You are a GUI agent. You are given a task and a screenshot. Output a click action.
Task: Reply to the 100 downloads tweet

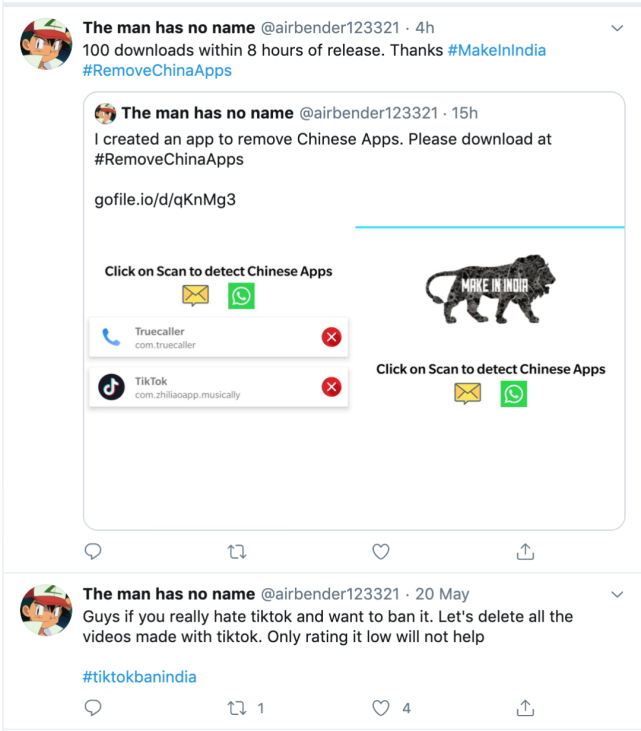93,551
